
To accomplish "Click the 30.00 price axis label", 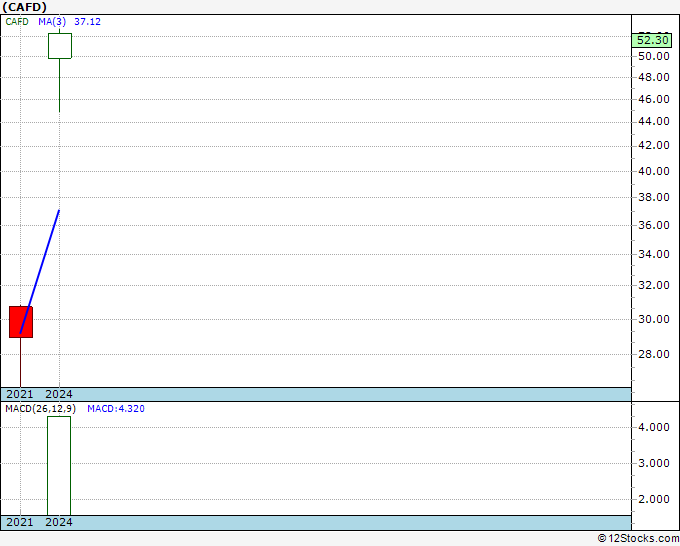I will coord(654,319).
